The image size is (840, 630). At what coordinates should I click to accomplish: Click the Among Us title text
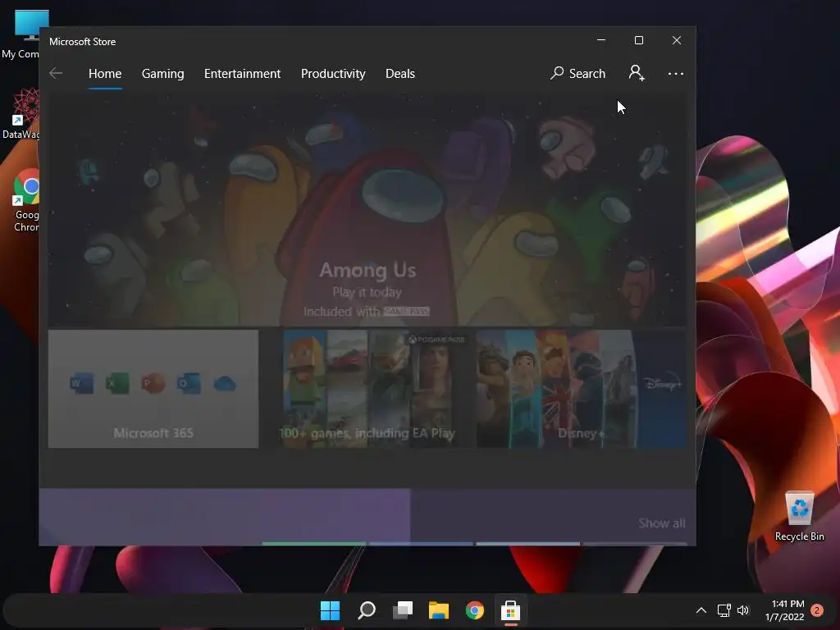(367, 270)
